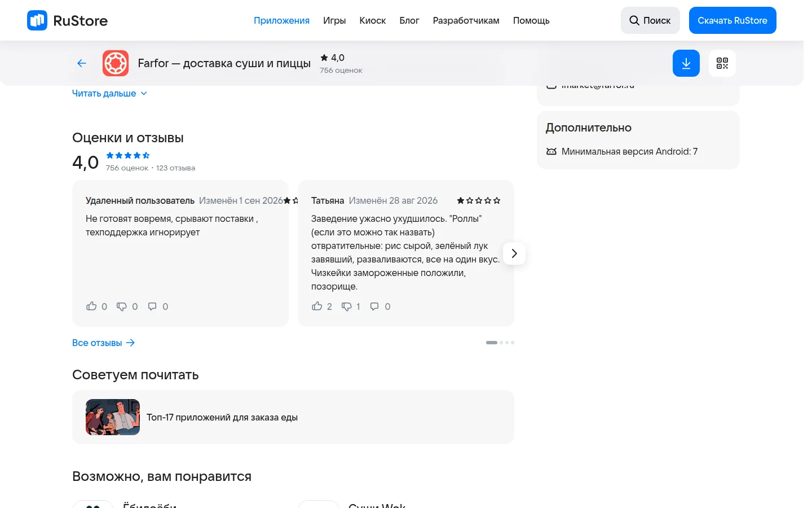This screenshot has width=812, height=508.
Task: Open the Поиск search button
Action: (x=650, y=20)
